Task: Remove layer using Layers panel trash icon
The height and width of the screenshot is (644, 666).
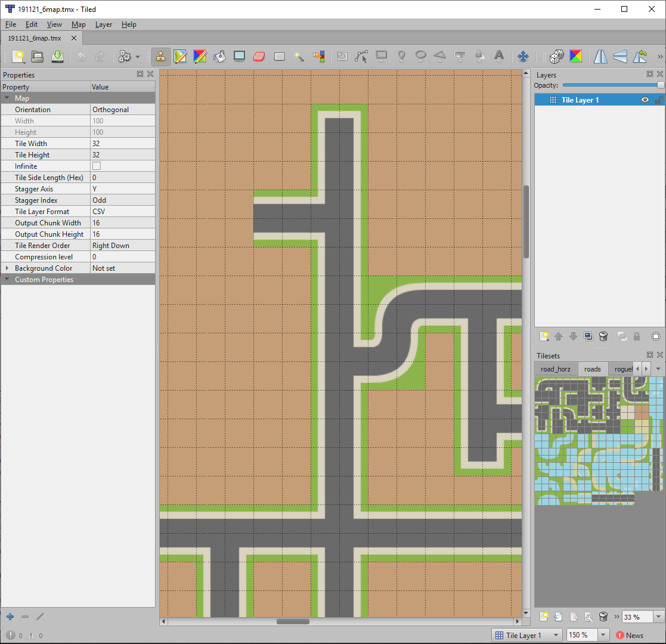Action: [603, 336]
